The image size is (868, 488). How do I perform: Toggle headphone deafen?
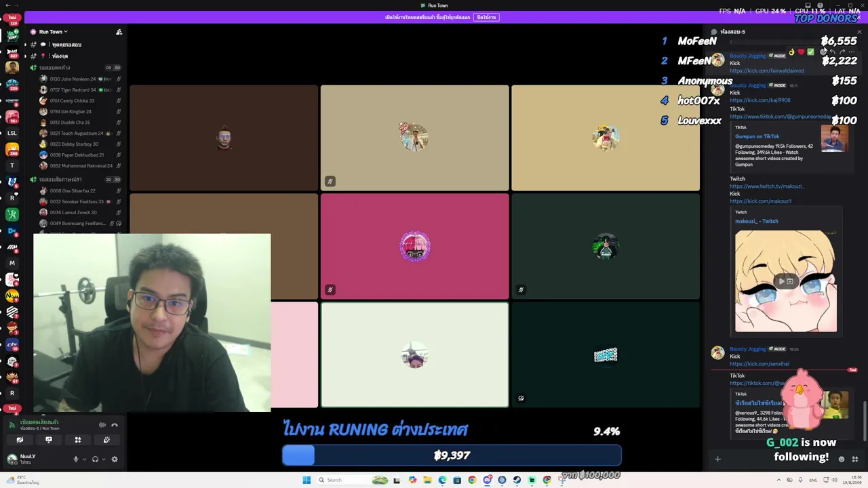95,459
